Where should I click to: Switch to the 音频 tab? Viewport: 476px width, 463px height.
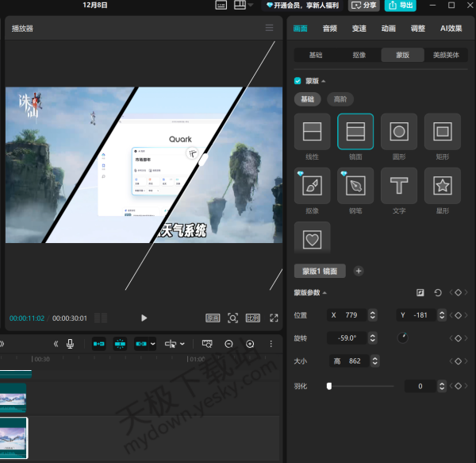329,29
